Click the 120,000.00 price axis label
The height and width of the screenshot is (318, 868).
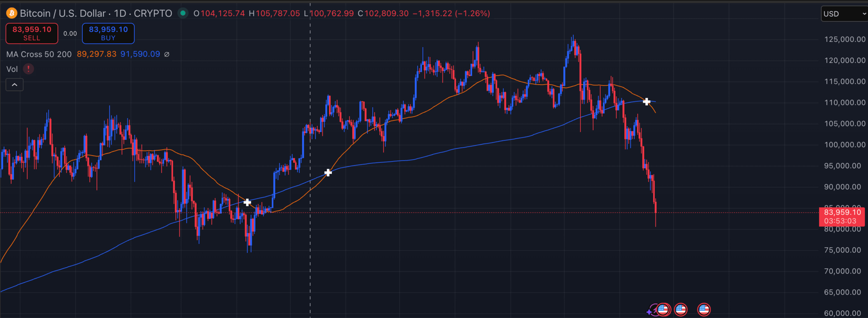pos(844,61)
